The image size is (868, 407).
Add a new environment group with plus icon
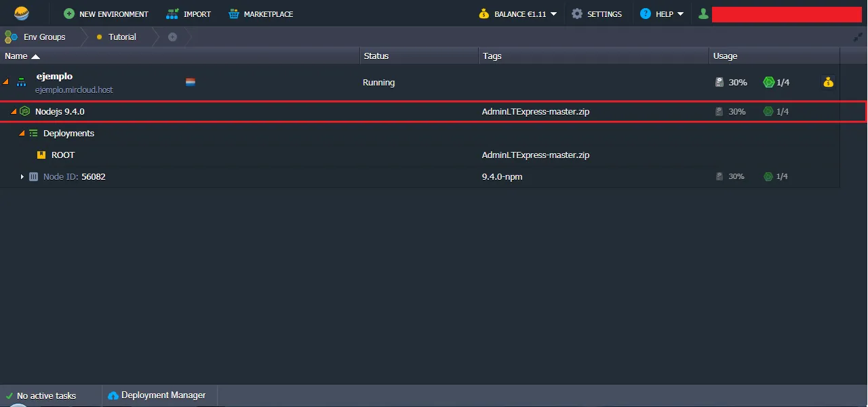172,37
